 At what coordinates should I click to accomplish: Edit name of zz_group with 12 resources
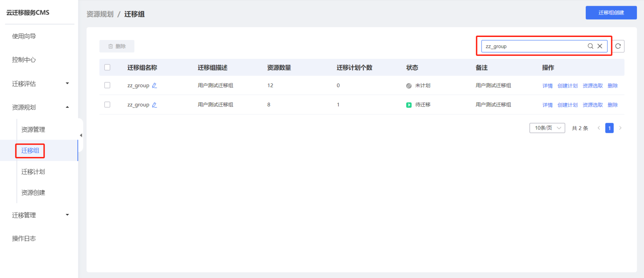(x=154, y=85)
